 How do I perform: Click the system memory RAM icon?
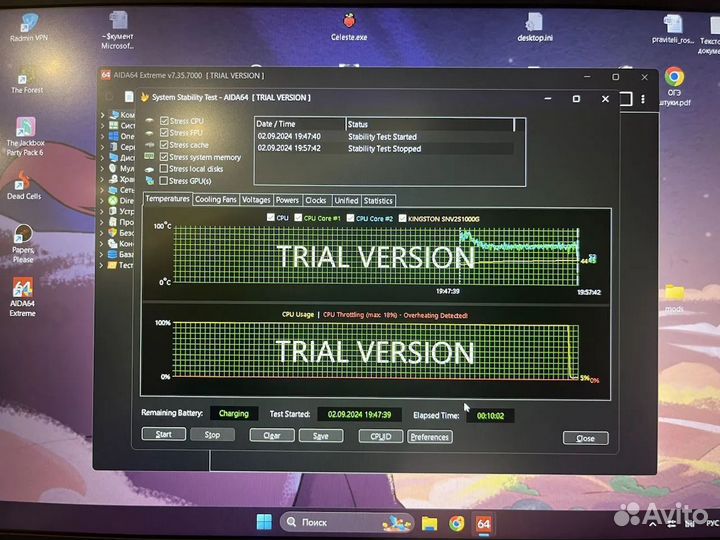pyautogui.click(x=149, y=157)
